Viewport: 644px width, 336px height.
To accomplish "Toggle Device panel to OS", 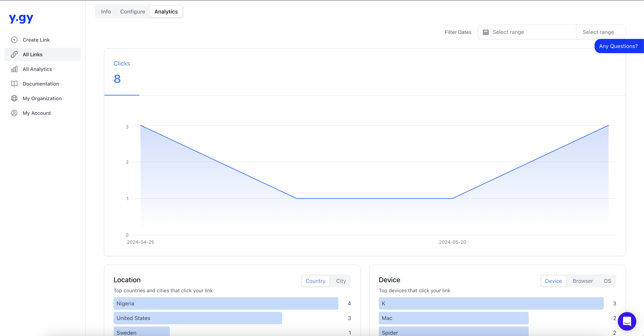I will click(x=607, y=281).
